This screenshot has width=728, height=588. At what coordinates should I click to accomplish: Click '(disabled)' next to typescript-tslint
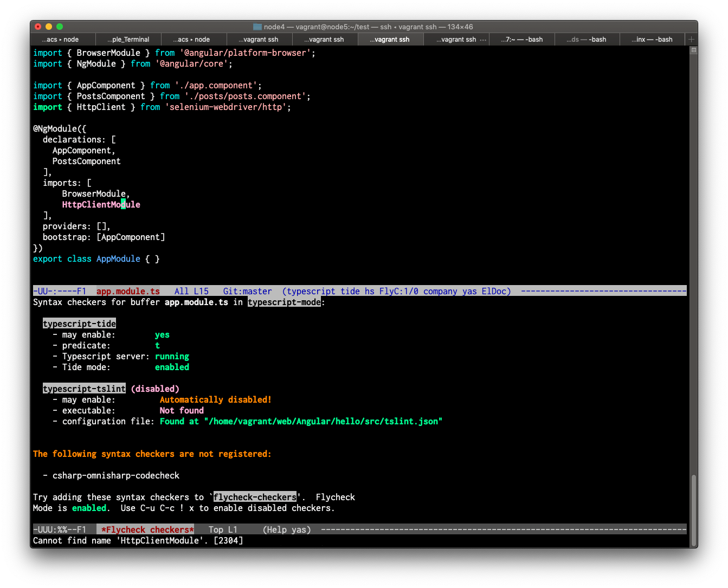click(155, 389)
